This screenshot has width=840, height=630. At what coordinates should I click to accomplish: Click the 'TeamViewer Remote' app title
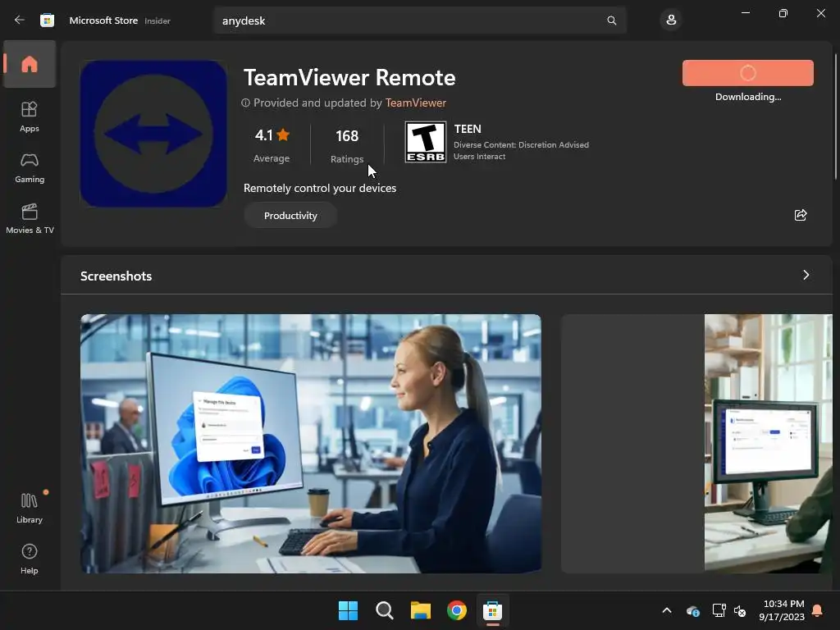pyautogui.click(x=349, y=78)
